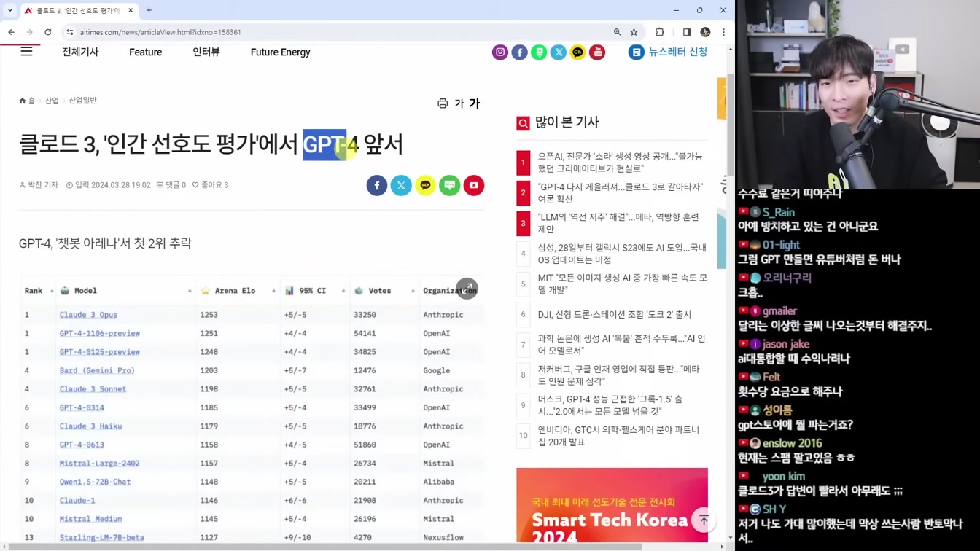
Task: Expand the leaderboard image with arrow icon
Action: [x=467, y=289]
